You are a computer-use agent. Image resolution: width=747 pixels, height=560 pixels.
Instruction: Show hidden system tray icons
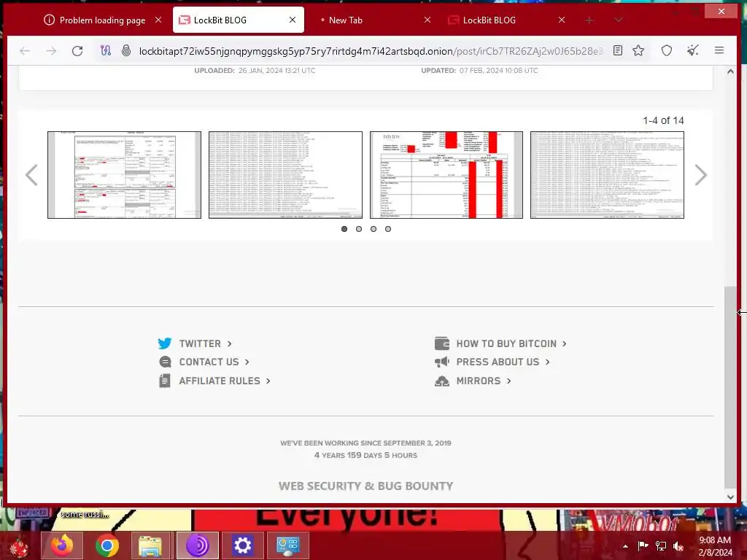[625, 546]
